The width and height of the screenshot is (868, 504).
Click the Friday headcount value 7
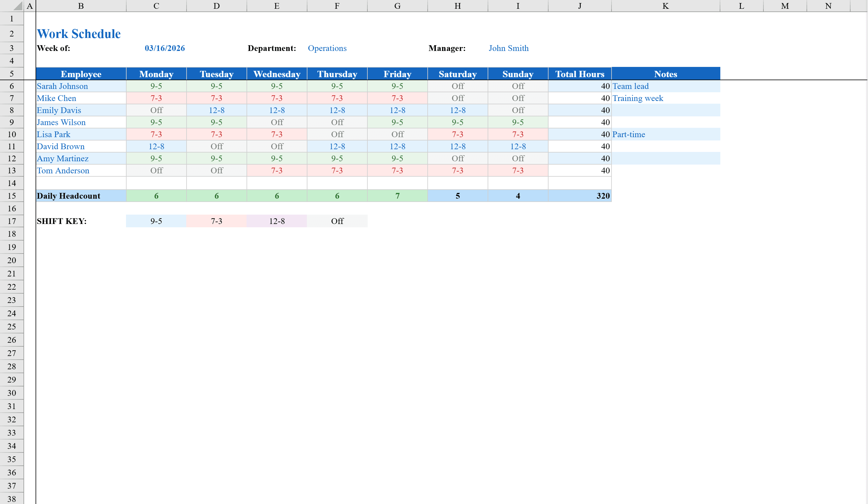tap(397, 196)
